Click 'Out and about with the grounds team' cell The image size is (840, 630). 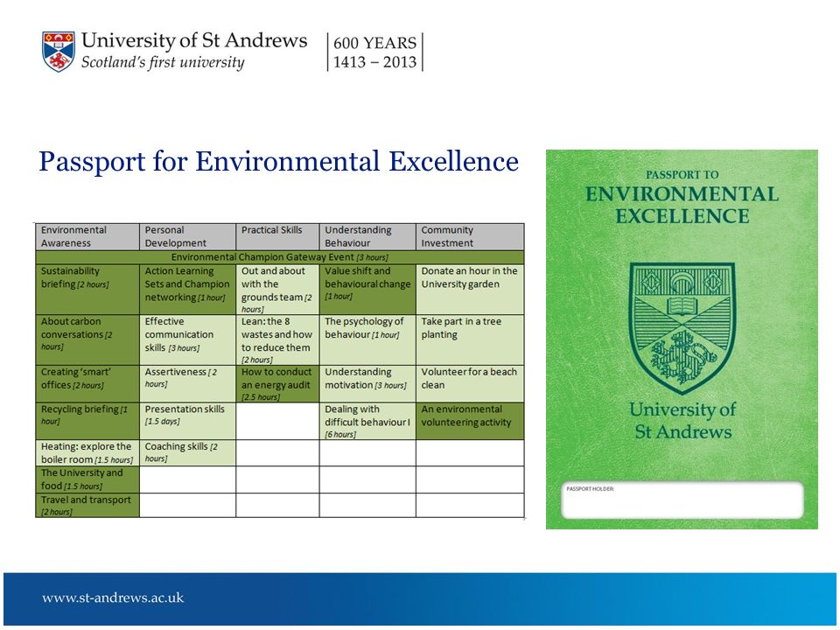277,290
